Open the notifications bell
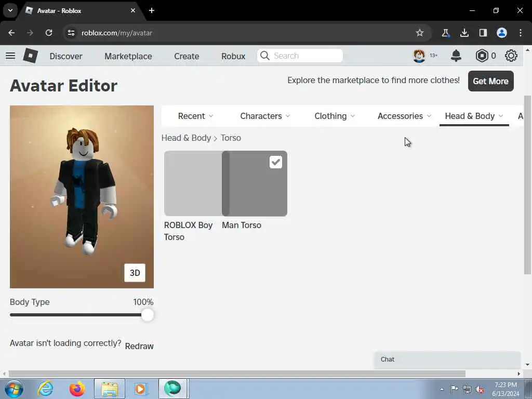 tap(456, 56)
